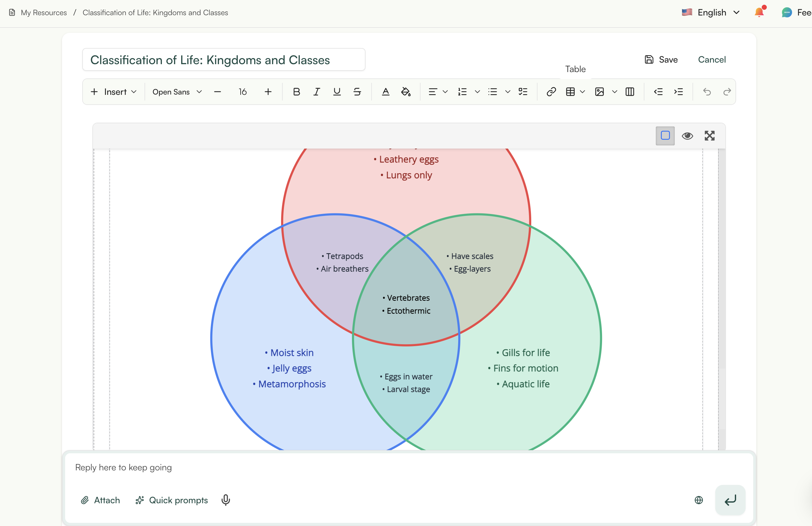Click the Table icon
Viewport: 812px width, 526px height.
570,92
